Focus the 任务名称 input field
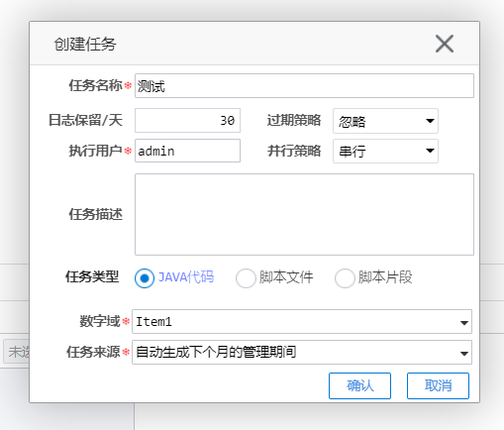 (304, 86)
